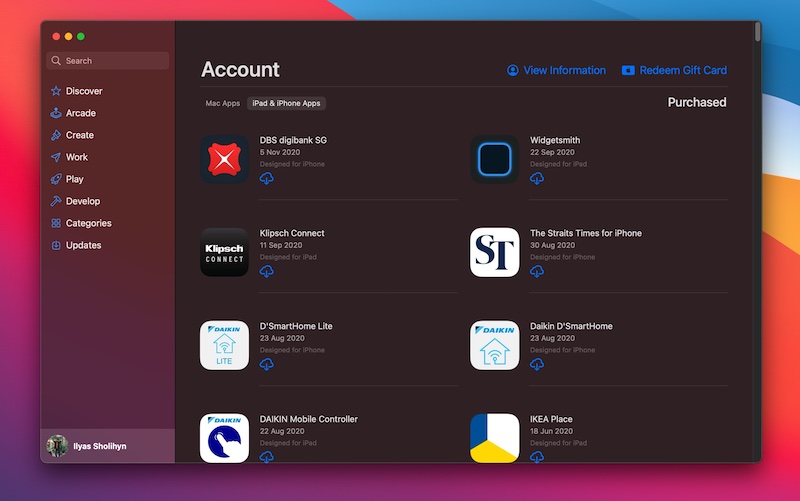The height and width of the screenshot is (501, 800).
Task: Switch to the Mac Apps tab
Action: point(222,103)
